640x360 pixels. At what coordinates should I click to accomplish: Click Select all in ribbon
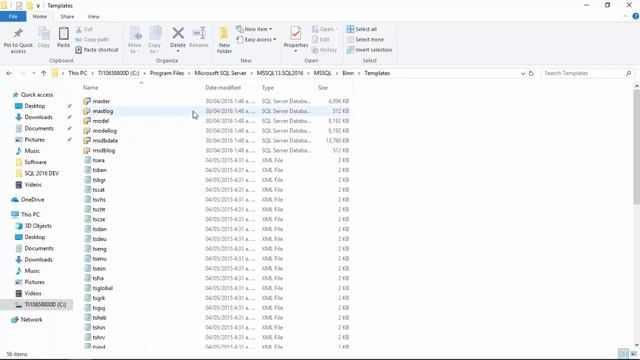[x=362, y=29]
